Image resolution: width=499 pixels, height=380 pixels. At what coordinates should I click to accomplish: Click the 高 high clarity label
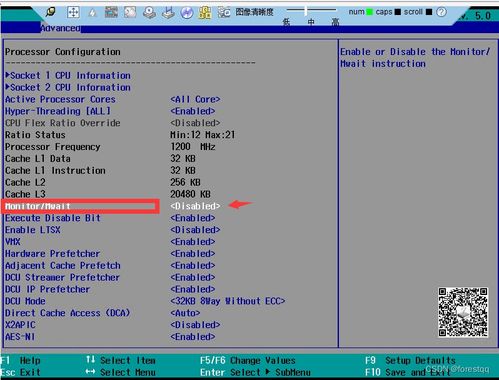pos(335,22)
